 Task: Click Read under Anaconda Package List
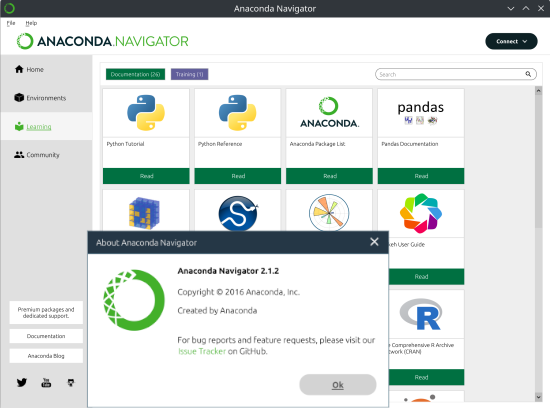point(329,176)
